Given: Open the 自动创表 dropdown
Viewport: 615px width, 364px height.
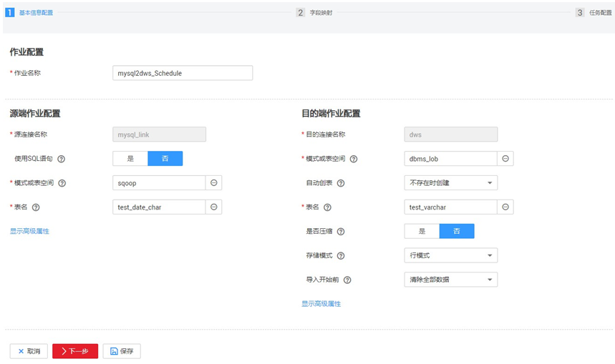Looking at the screenshot, I should [x=450, y=183].
